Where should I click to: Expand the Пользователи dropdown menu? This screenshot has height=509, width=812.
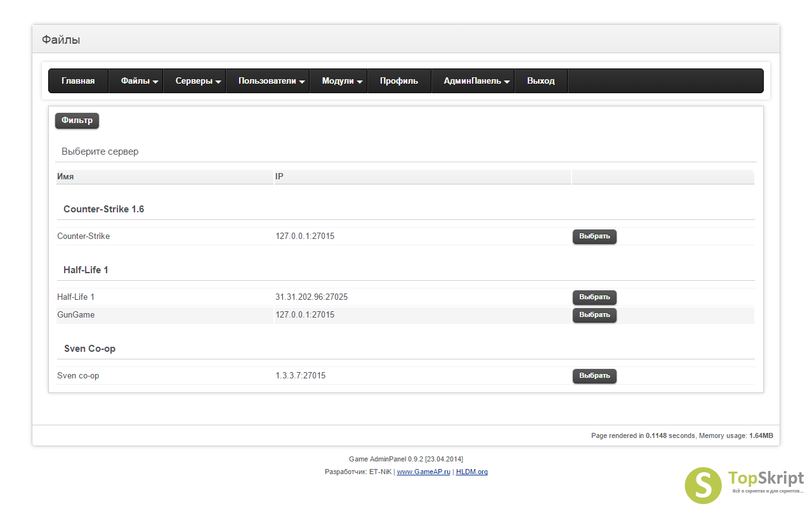268,81
